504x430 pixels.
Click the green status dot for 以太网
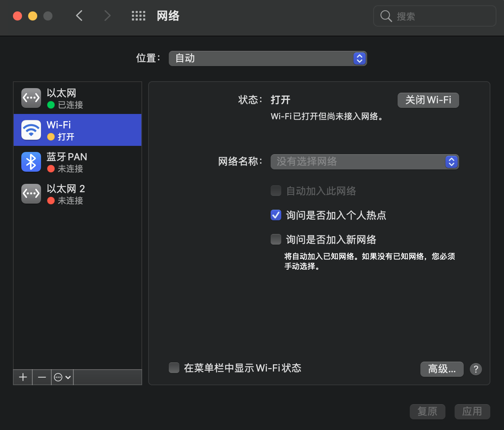click(51, 105)
